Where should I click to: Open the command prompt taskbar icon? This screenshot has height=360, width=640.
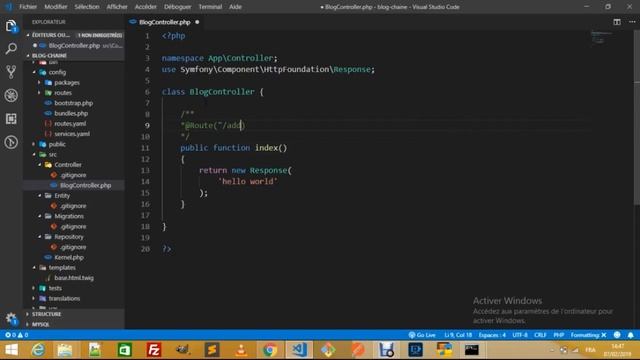(x=471, y=350)
